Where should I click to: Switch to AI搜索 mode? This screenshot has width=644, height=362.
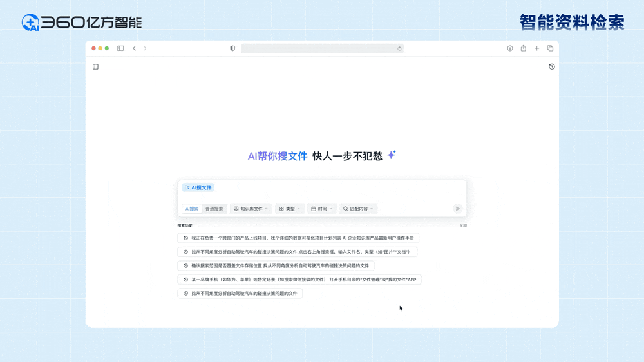coord(192,209)
